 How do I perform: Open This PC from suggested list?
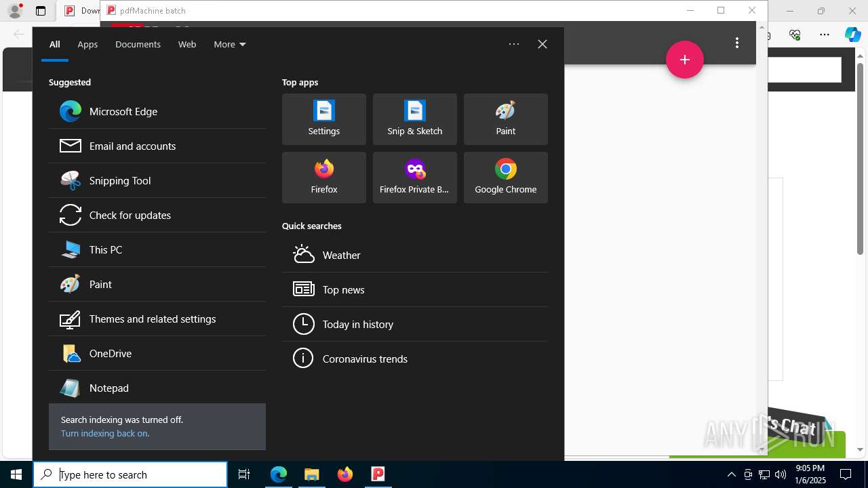pos(157,249)
